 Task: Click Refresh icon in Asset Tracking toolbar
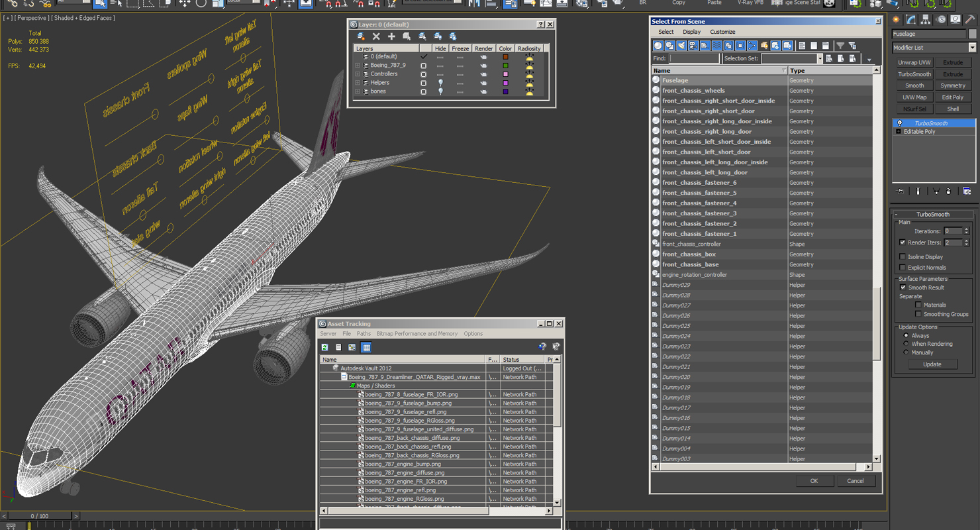325,347
